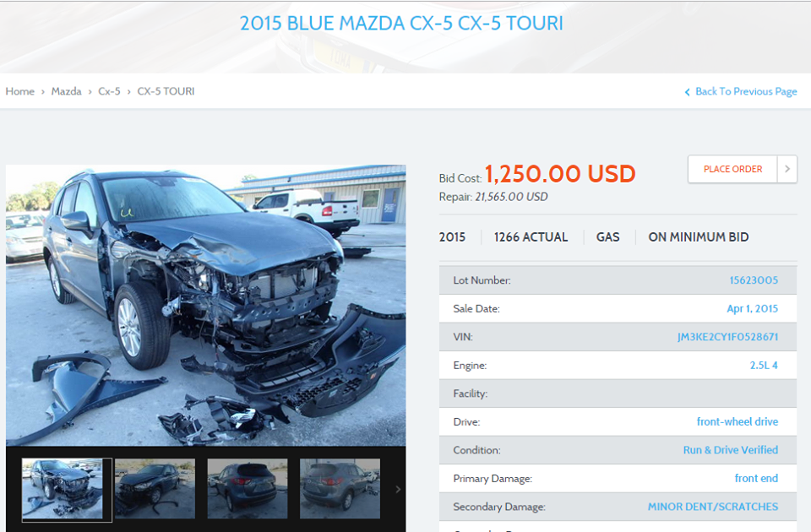Click the CX-5 TOURI breadcrumb
The width and height of the screenshot is (811, 532).
166,91
